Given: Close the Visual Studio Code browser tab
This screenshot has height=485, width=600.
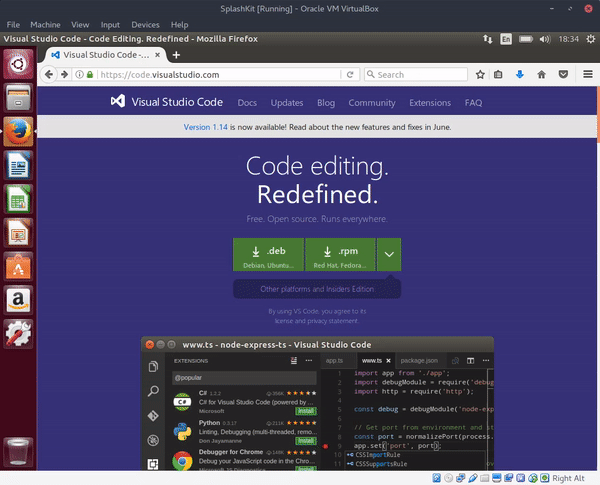Looking at the screenshot, I should [x=157, y=55].
